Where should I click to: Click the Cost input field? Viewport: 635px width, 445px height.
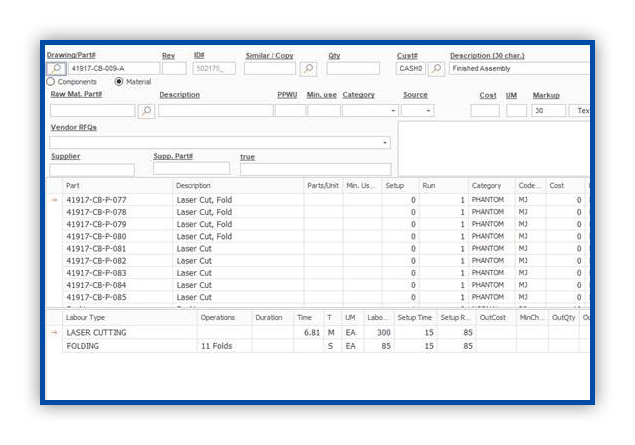(485, 111)
